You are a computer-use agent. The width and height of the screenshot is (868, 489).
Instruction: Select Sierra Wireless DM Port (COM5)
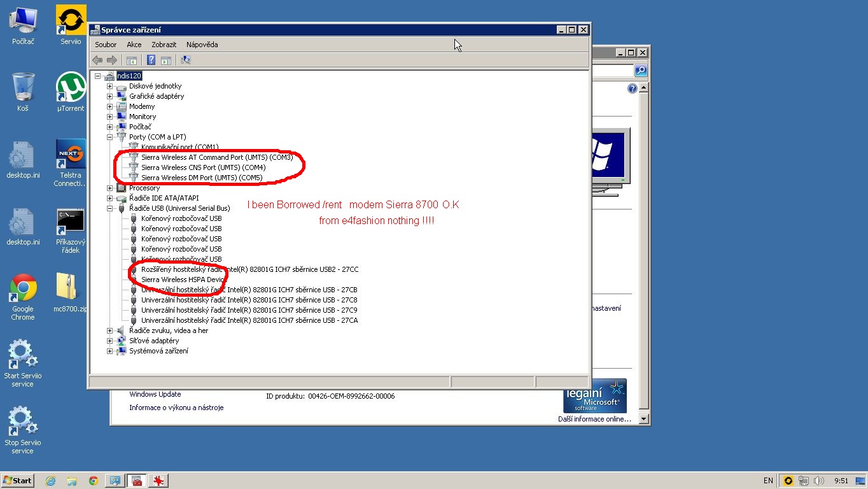[202, 178]
